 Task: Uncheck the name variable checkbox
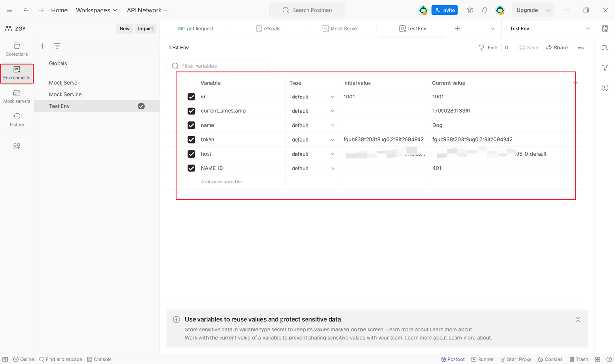point(191,125)
